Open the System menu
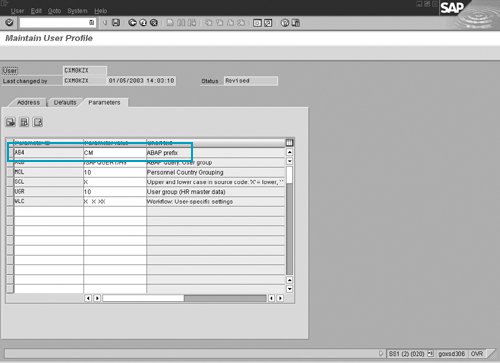 (x=77, y=11)
